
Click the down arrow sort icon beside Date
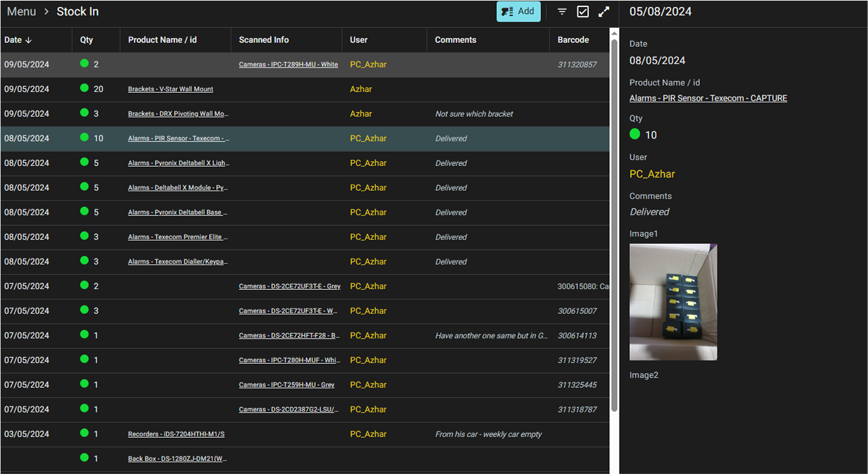tap(29, 40)
